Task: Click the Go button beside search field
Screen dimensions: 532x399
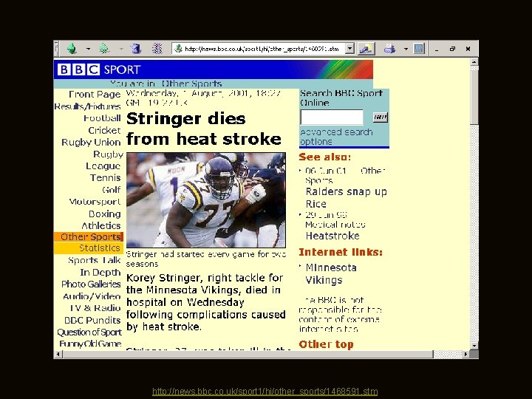Action: [381, 117]
